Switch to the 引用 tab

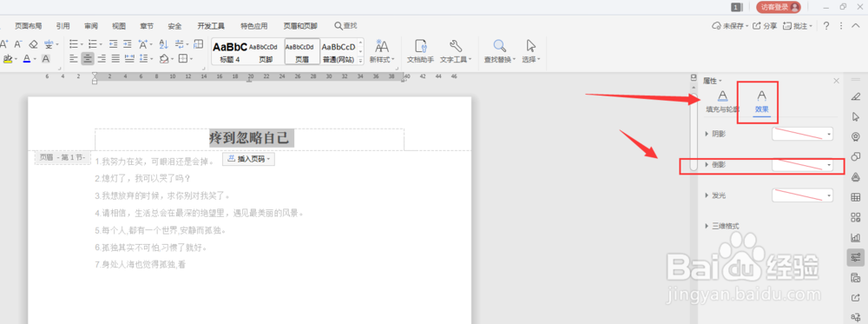[63, 25]
